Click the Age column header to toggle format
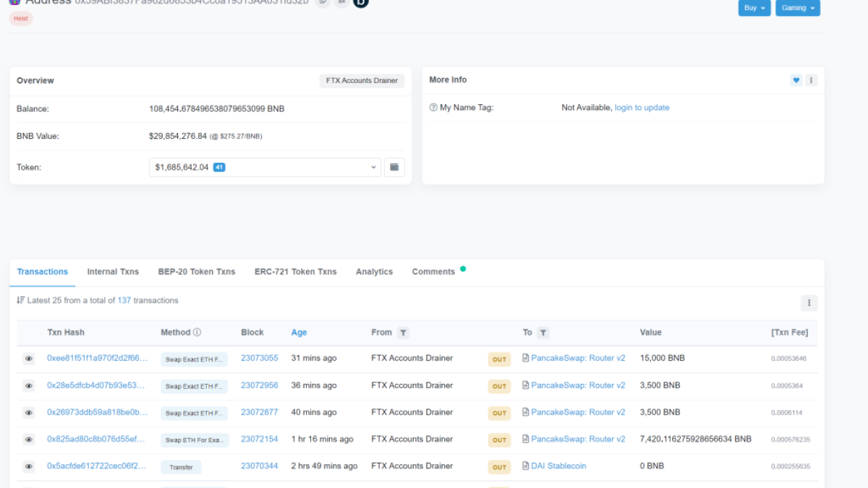Viewport: 868px width, 488px height. tap(299, 333)
